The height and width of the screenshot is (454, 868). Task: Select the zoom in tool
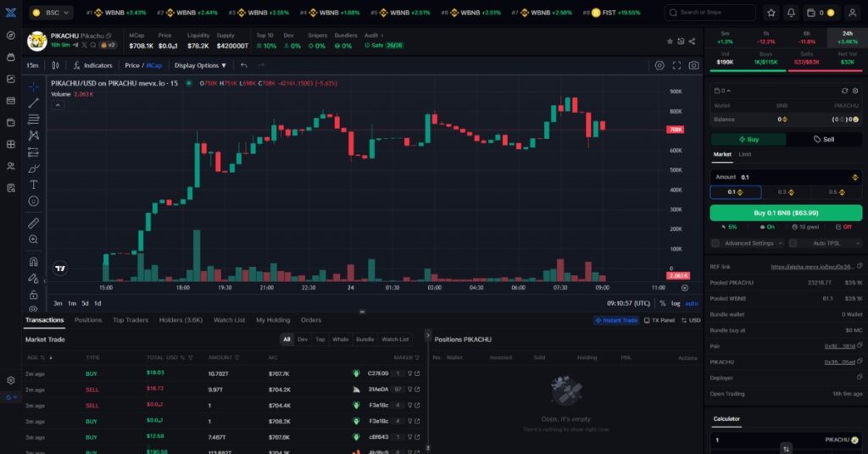33,240
